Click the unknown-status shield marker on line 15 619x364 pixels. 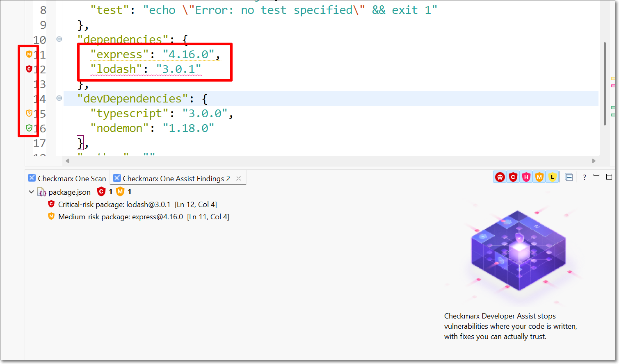point(29,113)
